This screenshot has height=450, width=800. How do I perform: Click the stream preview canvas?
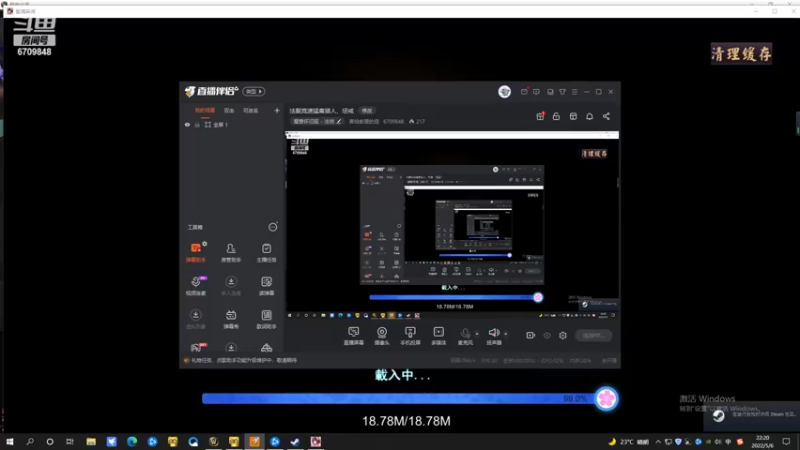click(452, 225)
